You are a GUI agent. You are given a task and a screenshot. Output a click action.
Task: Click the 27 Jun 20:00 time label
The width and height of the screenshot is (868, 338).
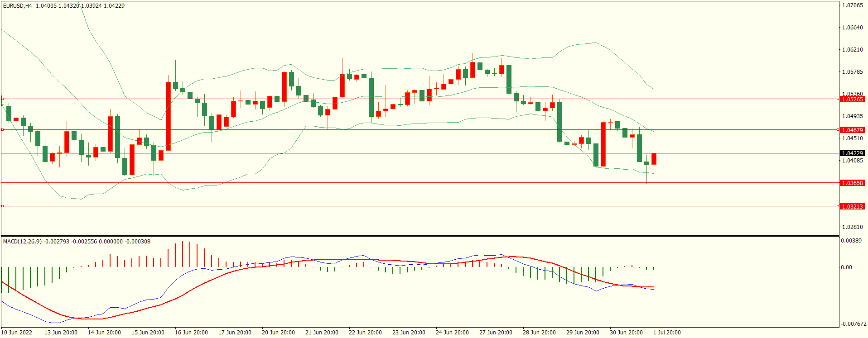coord(496,332)
